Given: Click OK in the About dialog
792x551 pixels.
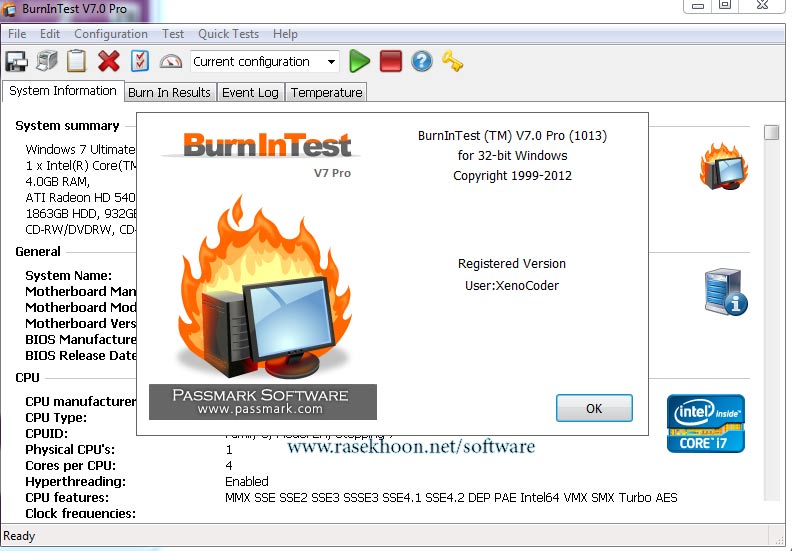Looking at the screenshot, I should [594, 408].
